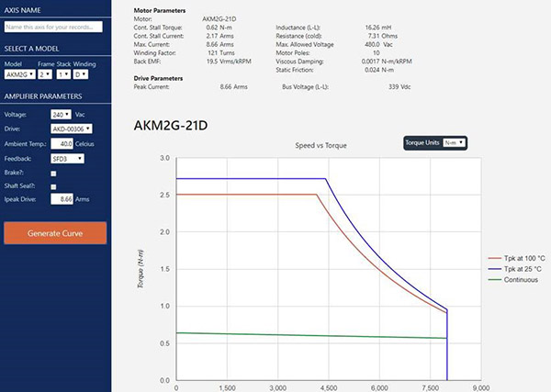
Task: Click the Inductance value 16.26 mH
Action: click(x=378, y=28)
